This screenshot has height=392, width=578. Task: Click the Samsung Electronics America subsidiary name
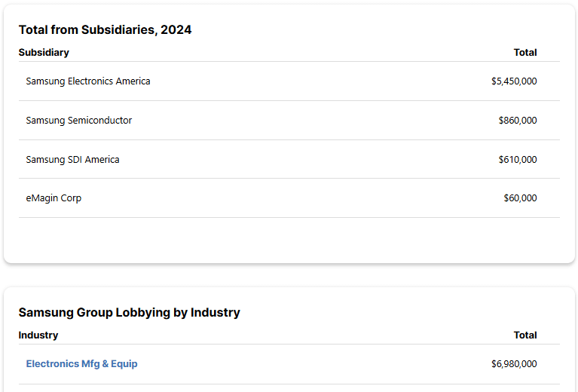pyautogui.click(x=88, y=81)
